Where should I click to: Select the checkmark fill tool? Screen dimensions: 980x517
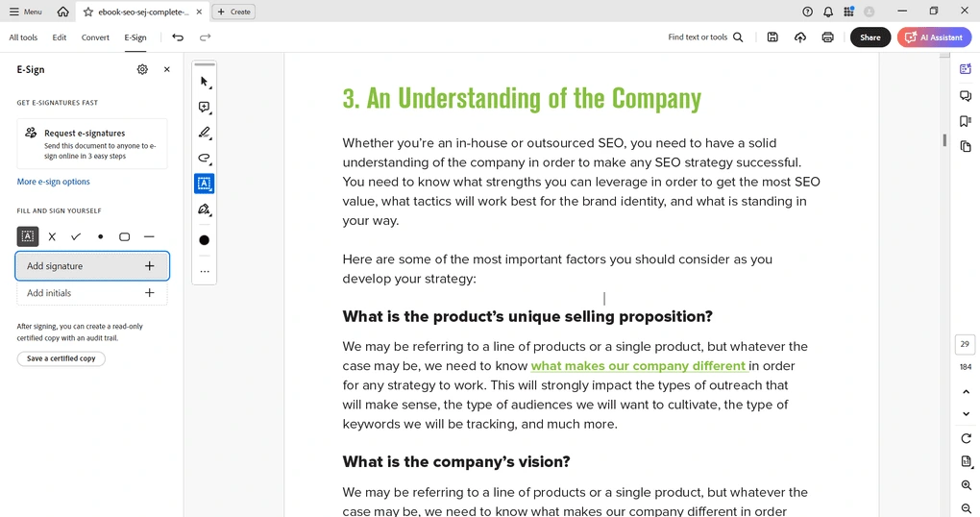click(76, 236)
